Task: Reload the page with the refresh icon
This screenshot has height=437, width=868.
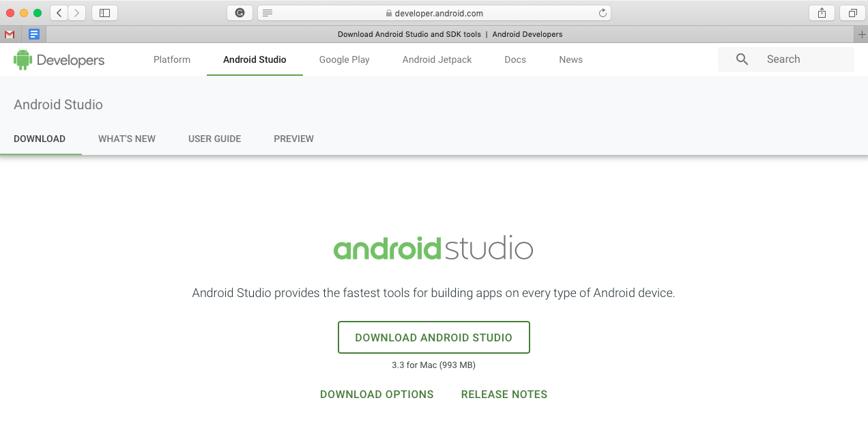Action: tap(603, 13)
